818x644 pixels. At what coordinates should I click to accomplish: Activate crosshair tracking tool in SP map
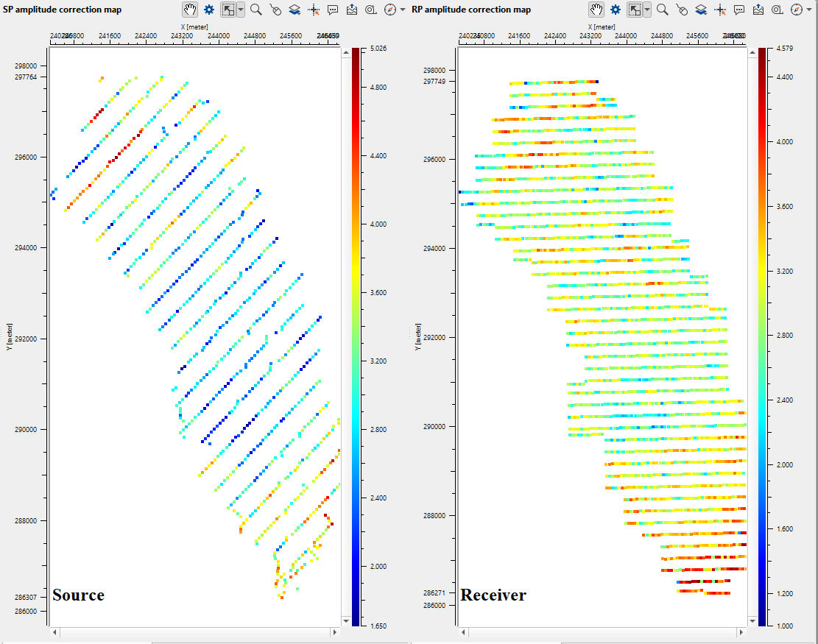click(x=314, y=10)
